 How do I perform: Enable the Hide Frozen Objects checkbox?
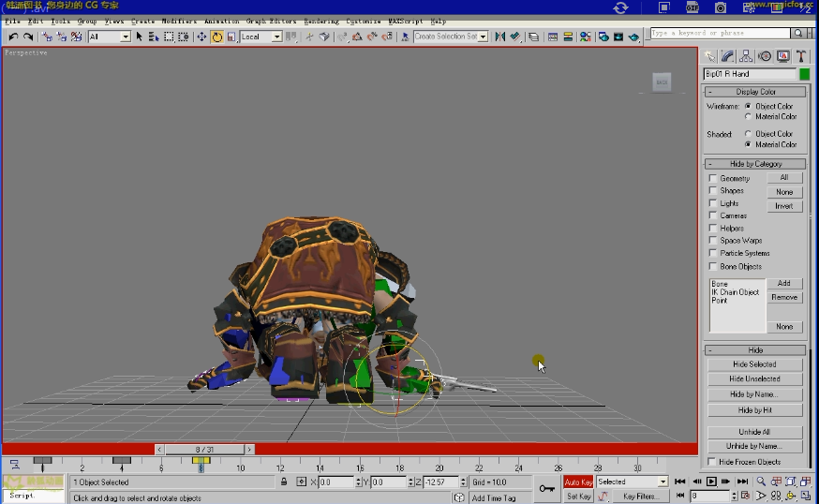711,462
